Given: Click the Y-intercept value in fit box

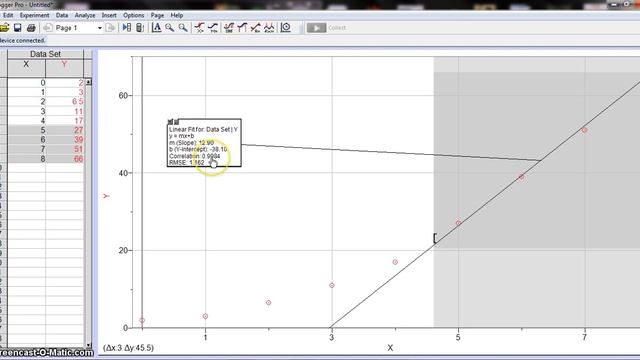Looking at the screenshot, I should tap(218, 149).
